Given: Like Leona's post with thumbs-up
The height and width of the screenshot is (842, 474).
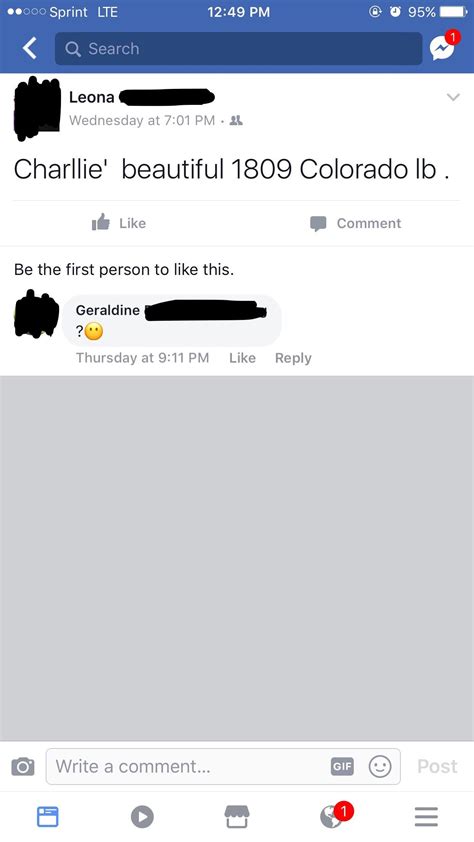Looking at the screenshot, I should (119, 222).
